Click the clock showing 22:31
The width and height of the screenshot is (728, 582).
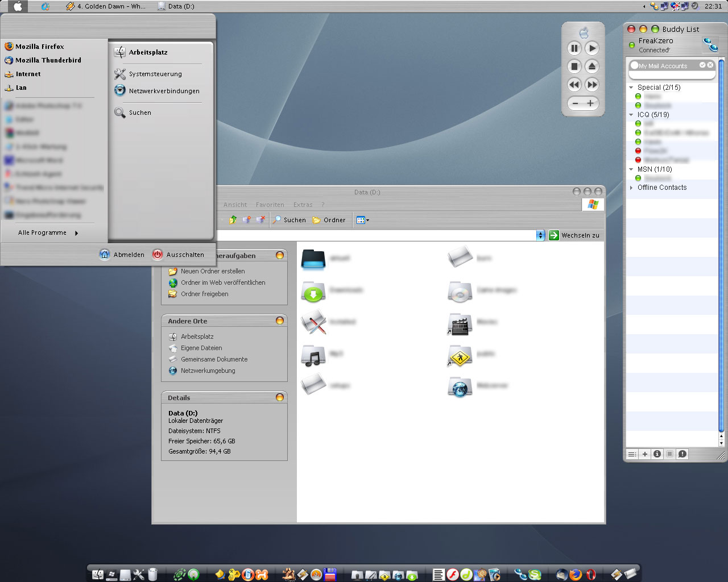713,6
